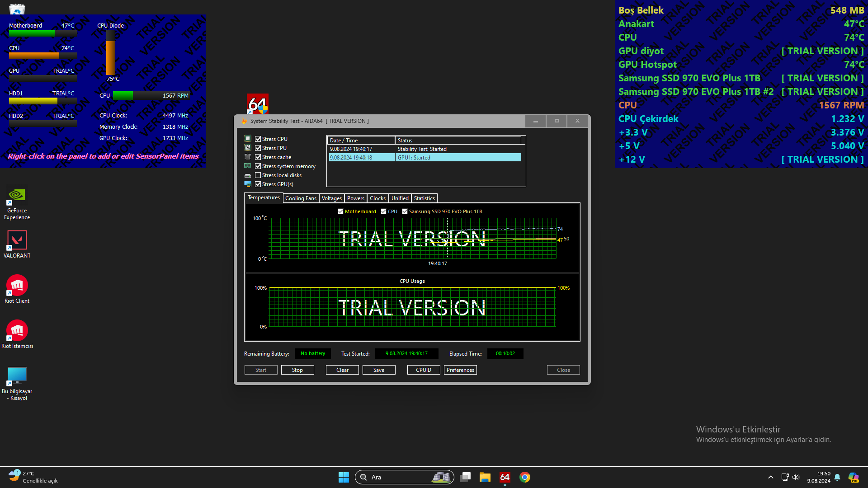Uncheck Stress CPU checkbox
Image resolution: width=868 pixels, height=488 pixels.
(258, 139)
